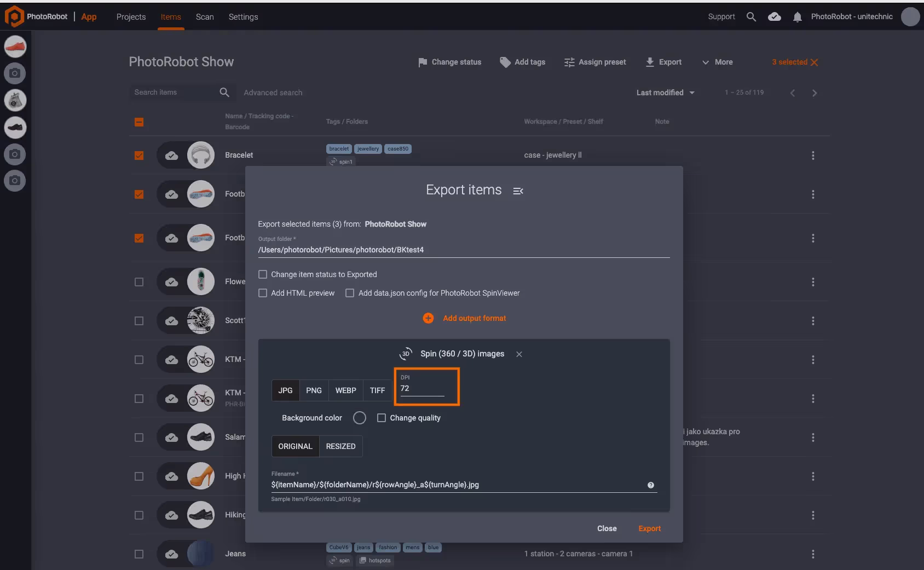Open the user avatar menu
Viewport: 924px width, 570px height.
pyautogui.click(x=910, y=16)
